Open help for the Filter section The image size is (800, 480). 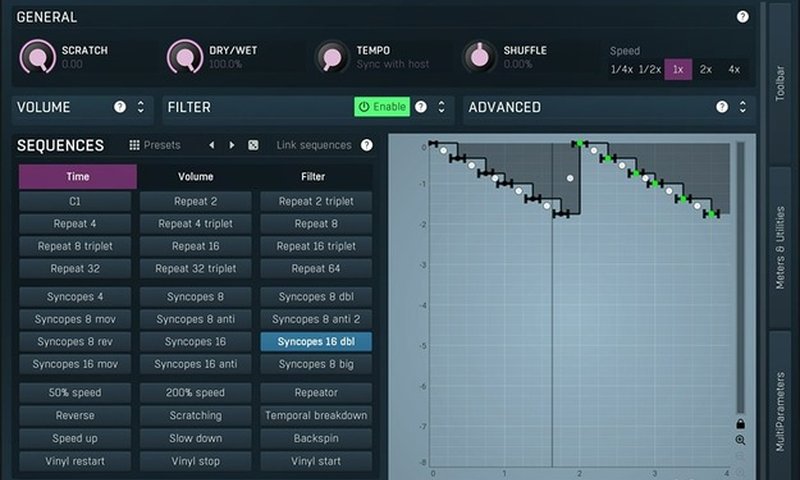[x=421, y=107]
